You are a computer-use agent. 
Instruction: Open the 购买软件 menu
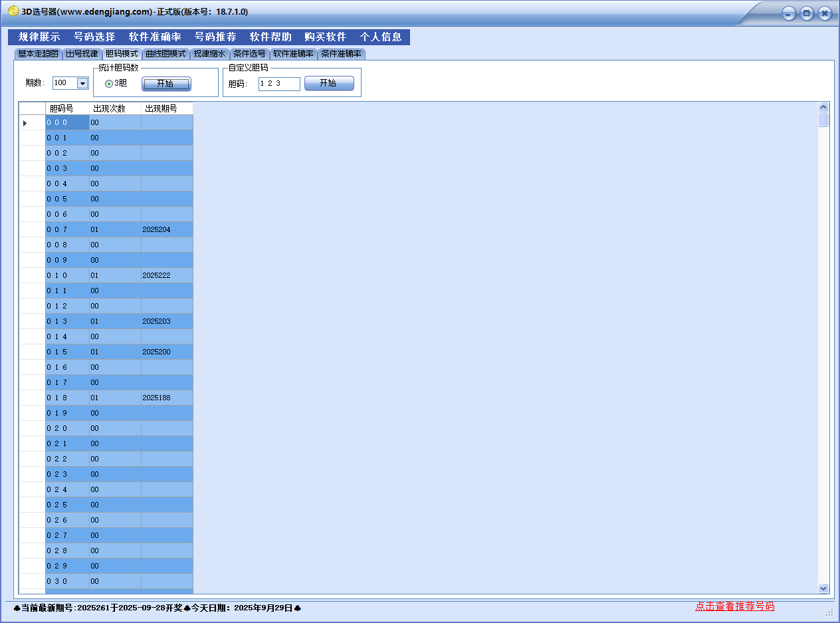click(326, 37)
